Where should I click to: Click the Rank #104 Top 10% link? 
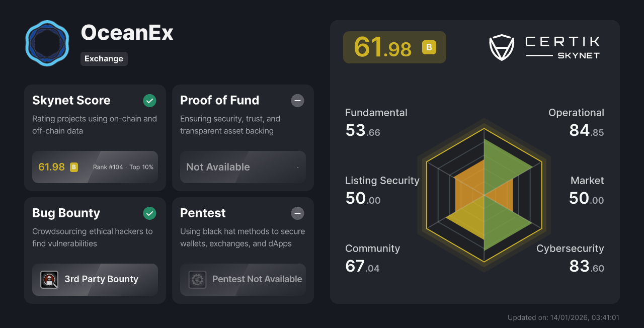123,167
